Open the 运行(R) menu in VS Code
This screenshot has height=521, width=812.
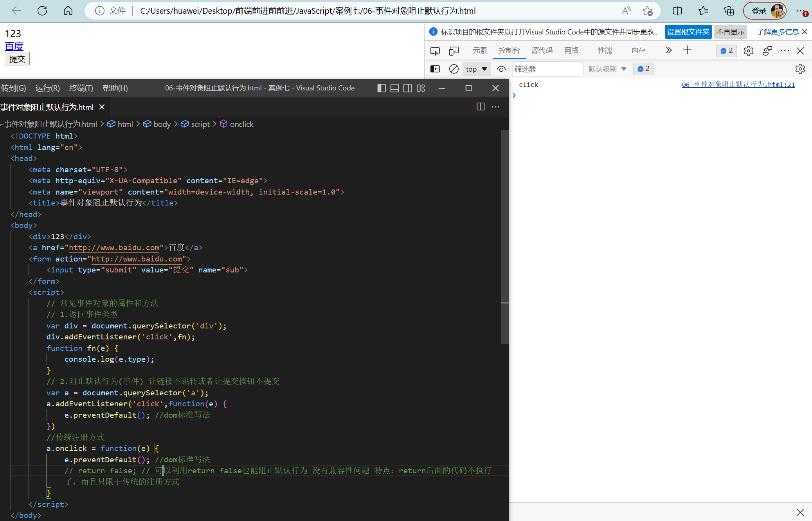tap(48, 88)
